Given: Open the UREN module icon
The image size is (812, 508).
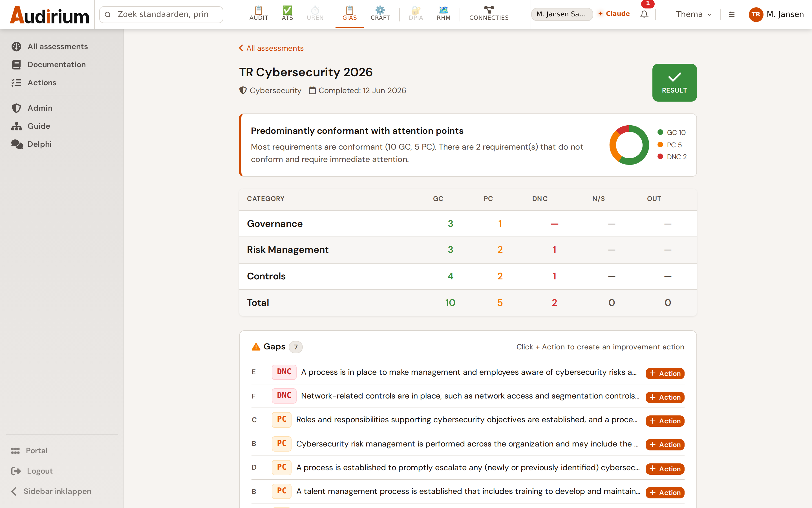Looking at the screenshot, I should coord(315,14).
